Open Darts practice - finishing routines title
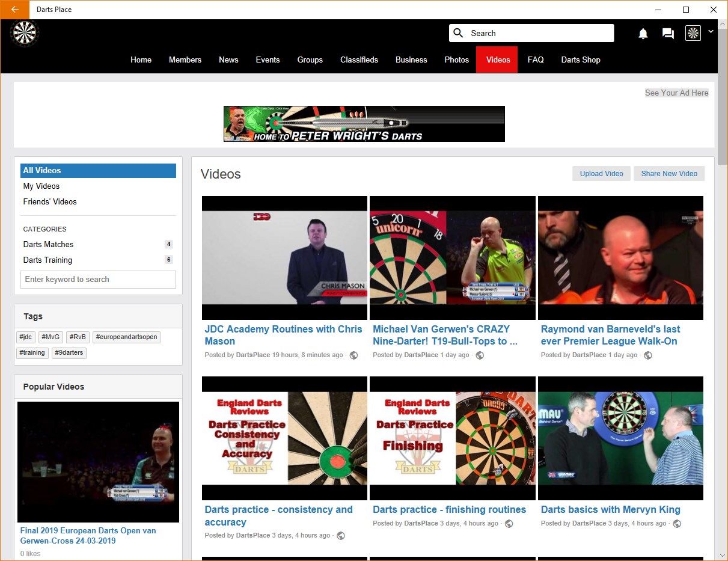The height and width of the screenshot is (561, 728). tap(449, 510)
